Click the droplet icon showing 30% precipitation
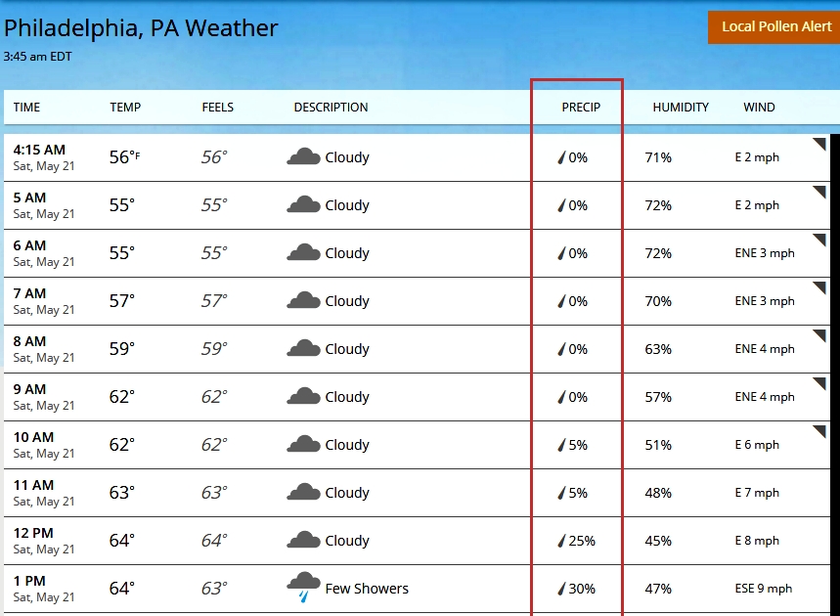840x616 pixels. [x=561, y=589]
